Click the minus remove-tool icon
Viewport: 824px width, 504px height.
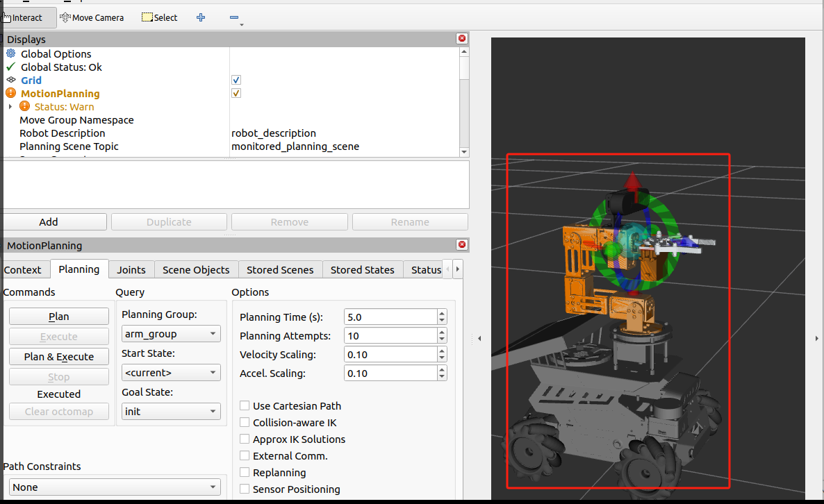click(234, 17)
